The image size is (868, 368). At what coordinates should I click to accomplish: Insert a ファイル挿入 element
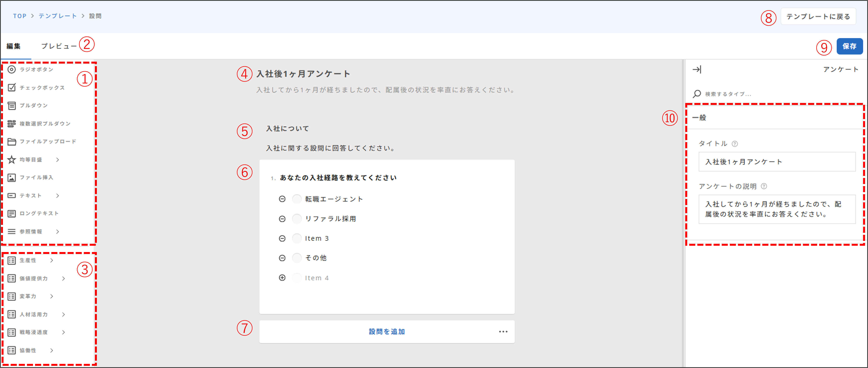37,177
